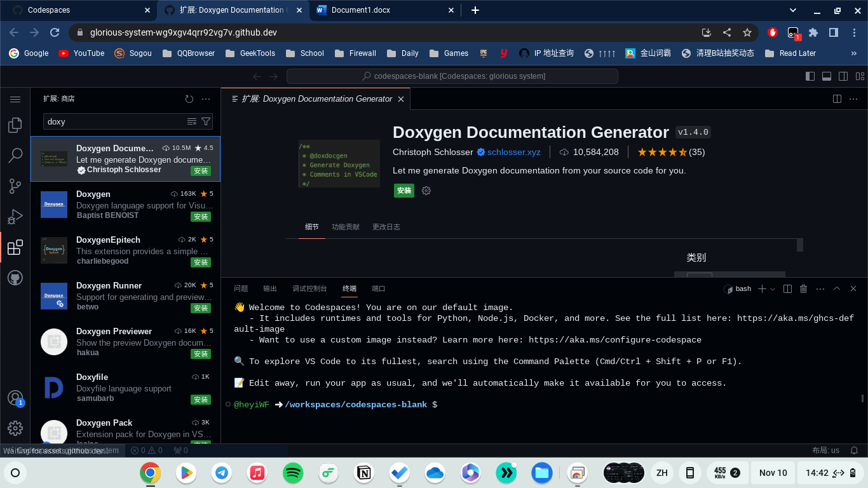The width and height of the screenshot is (868, 488).
Task: Maximize the panel size chevron
Action: [837, 288]
